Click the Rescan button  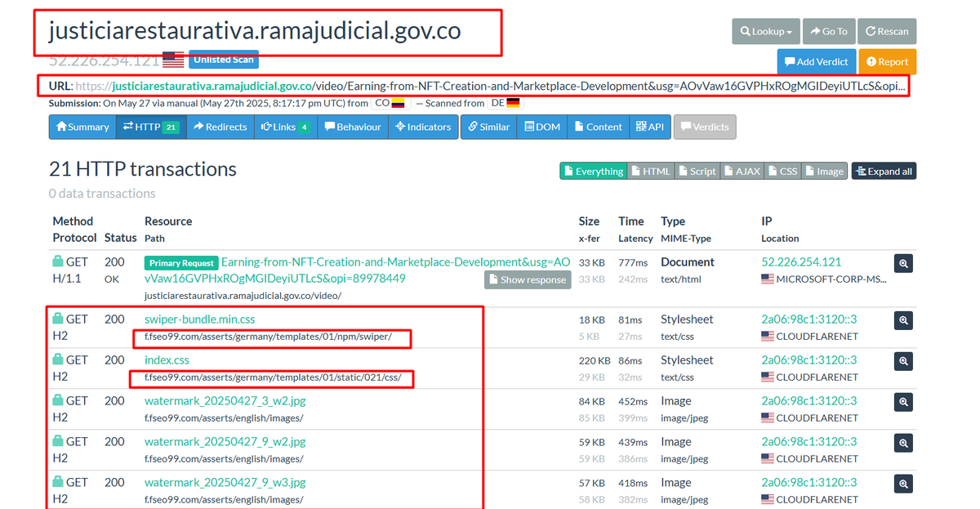(x=887, y=31)
